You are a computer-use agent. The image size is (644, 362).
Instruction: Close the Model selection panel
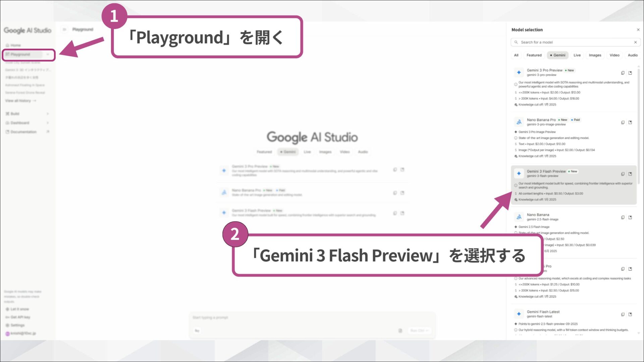point(638,30)
